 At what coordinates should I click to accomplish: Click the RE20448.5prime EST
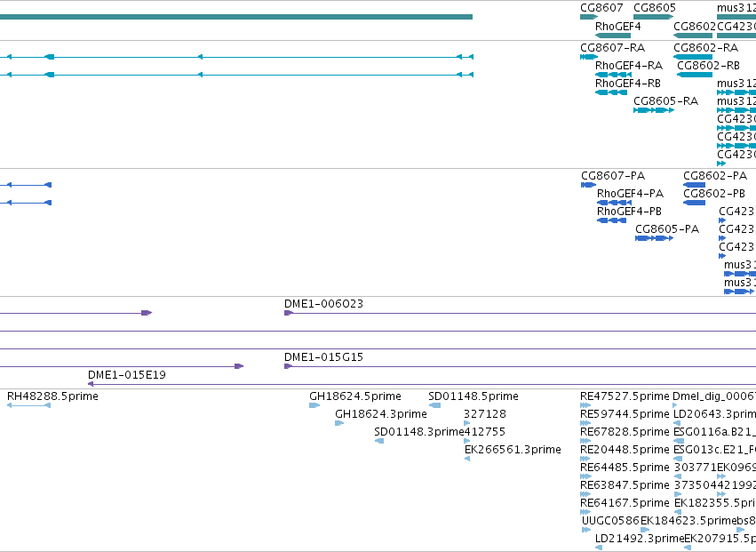625,450
